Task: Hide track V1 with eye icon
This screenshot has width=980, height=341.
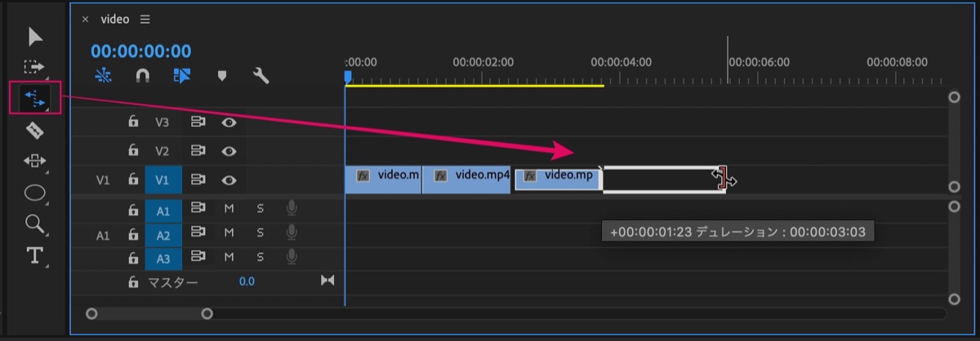Action: coord(229,180)
